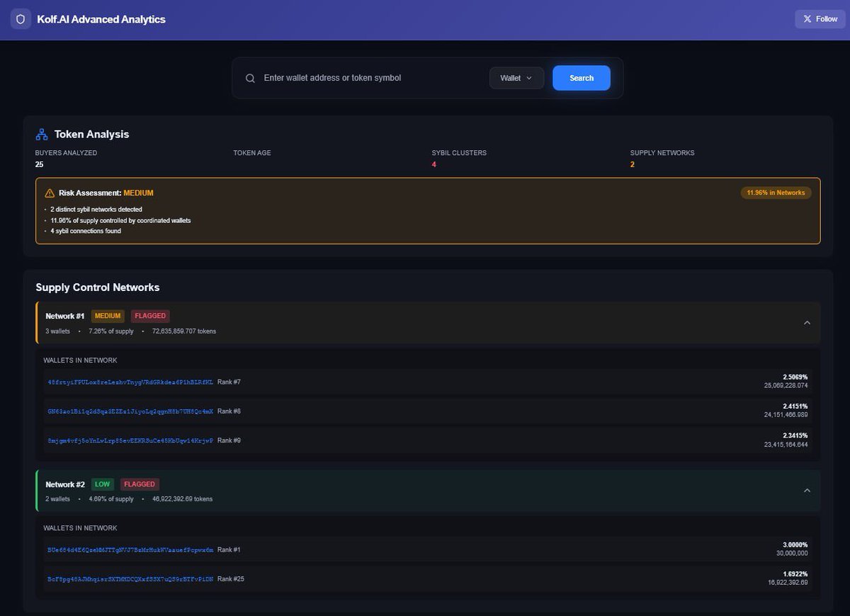Image resolution: width=850 pixels, height=616 pixels.
Task: Click the 25,069,228.074 token amount
Action: (786, 386)
